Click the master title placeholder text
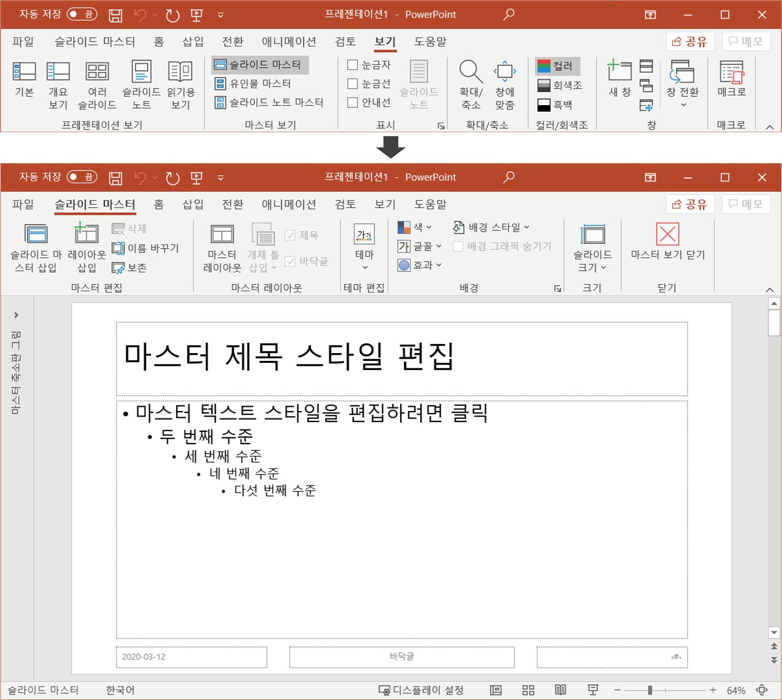The image size is (782, 700). tap(289, 356)
